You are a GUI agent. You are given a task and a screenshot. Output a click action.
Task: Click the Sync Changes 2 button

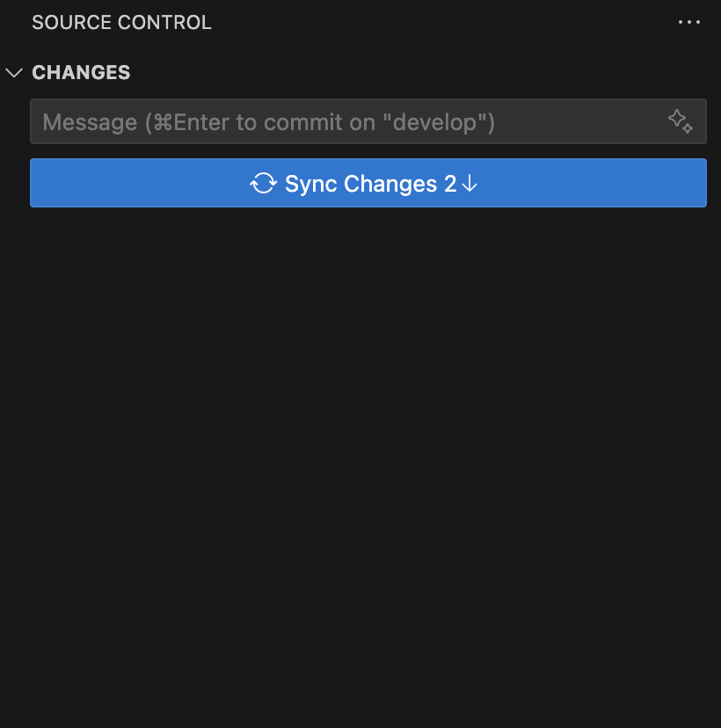[x=368, y=183]
